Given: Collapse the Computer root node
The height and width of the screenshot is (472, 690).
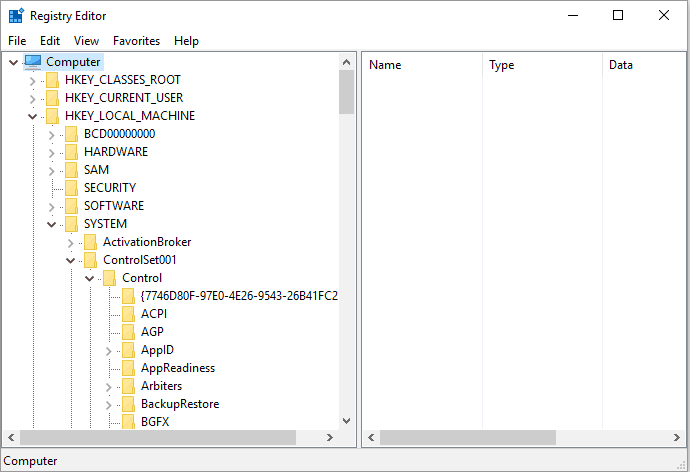Looking at the screenshot, I should [14, 62].
